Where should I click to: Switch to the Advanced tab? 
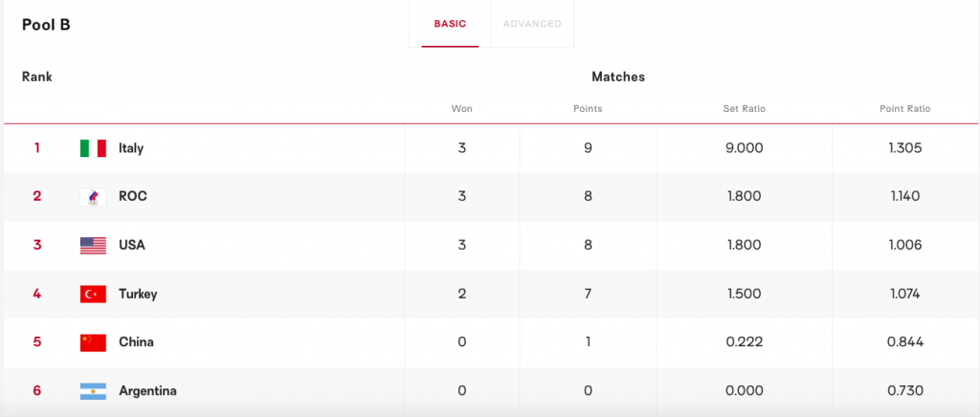[x=532, y=24]
